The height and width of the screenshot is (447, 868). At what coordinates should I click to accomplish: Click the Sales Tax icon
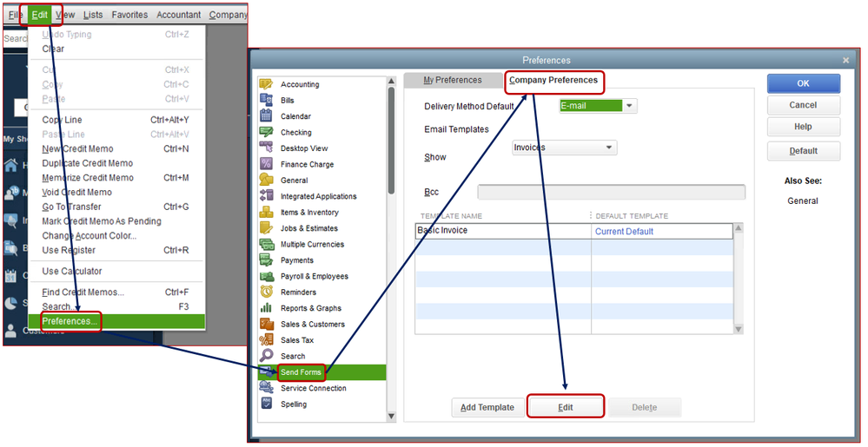(x=266, y=340)
